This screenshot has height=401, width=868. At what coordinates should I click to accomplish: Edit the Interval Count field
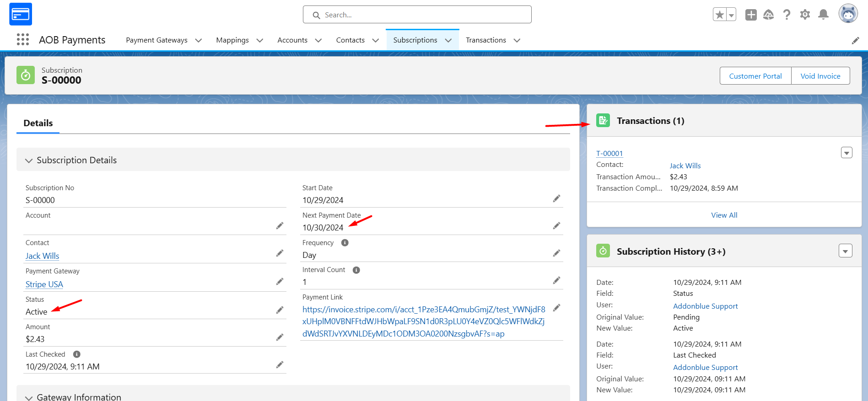556,280
